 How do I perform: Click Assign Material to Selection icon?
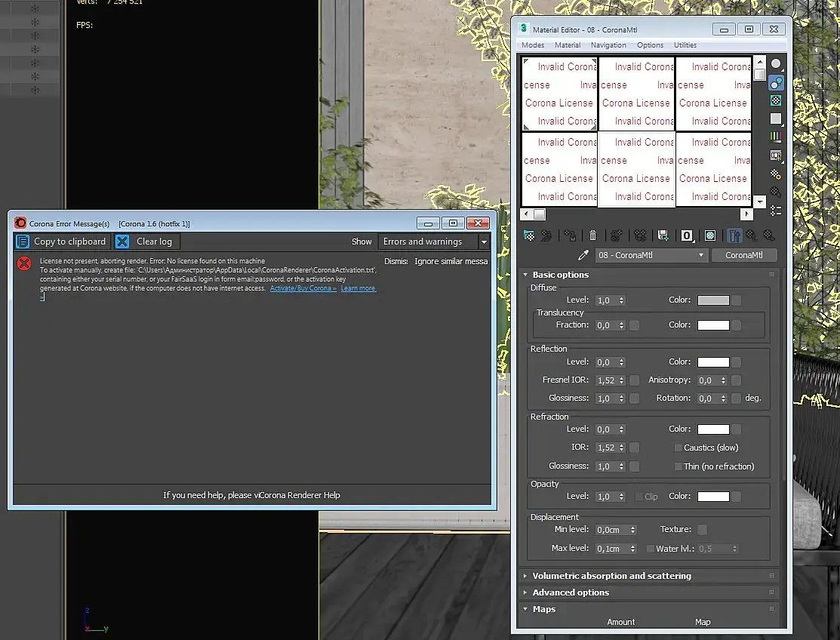[570, 235]
